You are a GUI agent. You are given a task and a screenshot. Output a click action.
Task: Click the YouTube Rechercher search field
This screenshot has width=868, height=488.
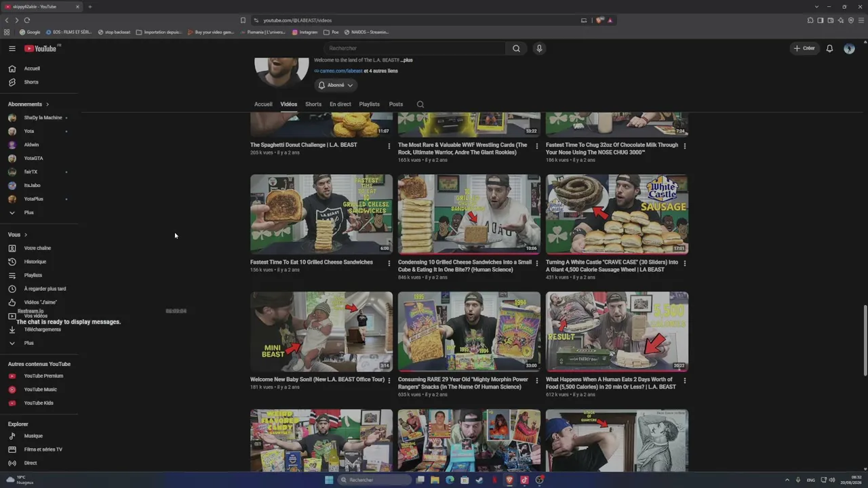(414, 49)
